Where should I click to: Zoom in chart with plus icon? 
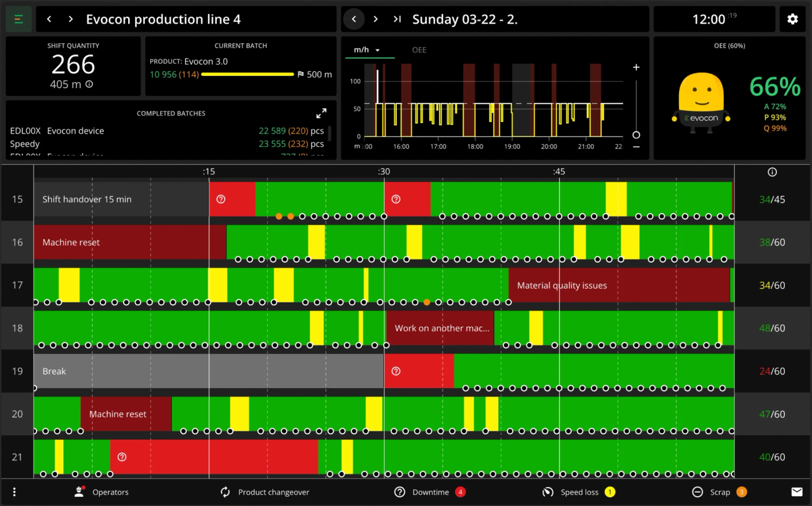(x=636, y=67)
